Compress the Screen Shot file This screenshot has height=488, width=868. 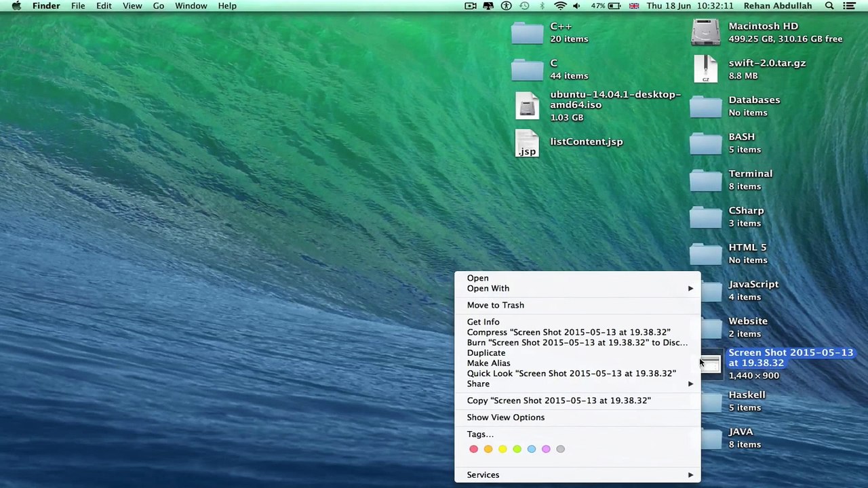pyautogui.click(x=577, y=332)
